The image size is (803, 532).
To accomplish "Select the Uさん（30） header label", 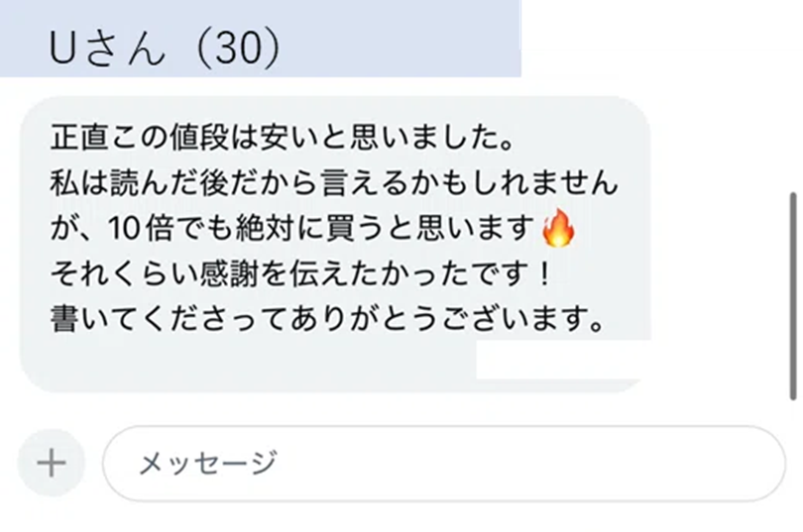I will tap(165, 49).
